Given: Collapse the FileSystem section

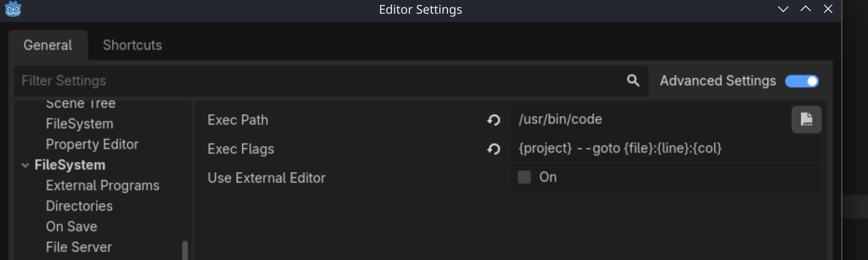Looking at the screenshot, I should (x=26, y=165).
